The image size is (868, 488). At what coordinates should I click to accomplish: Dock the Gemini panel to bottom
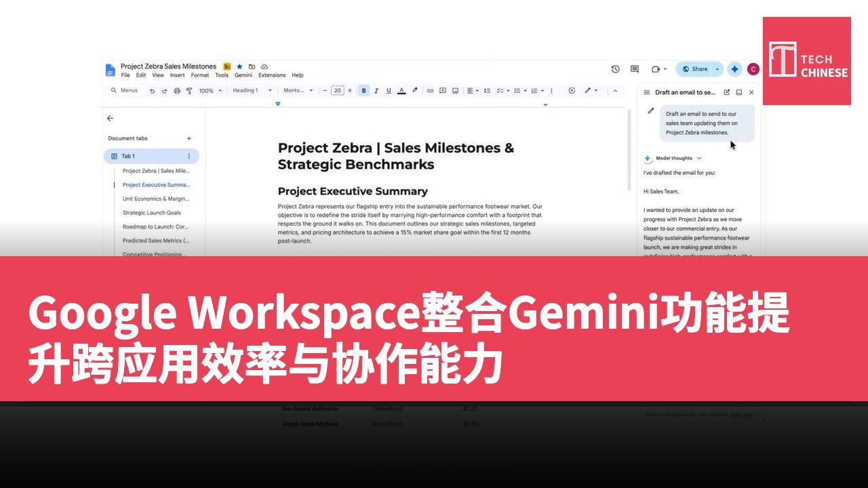739,92
